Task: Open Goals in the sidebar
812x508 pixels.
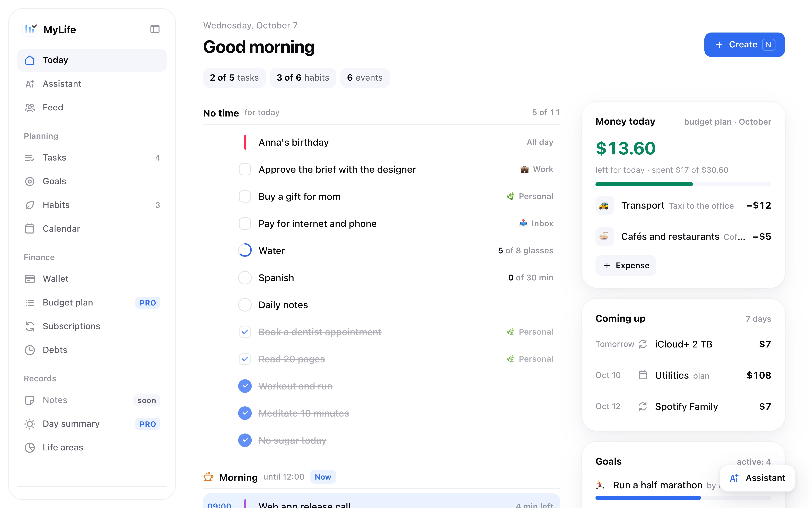Action: point(92,181)
